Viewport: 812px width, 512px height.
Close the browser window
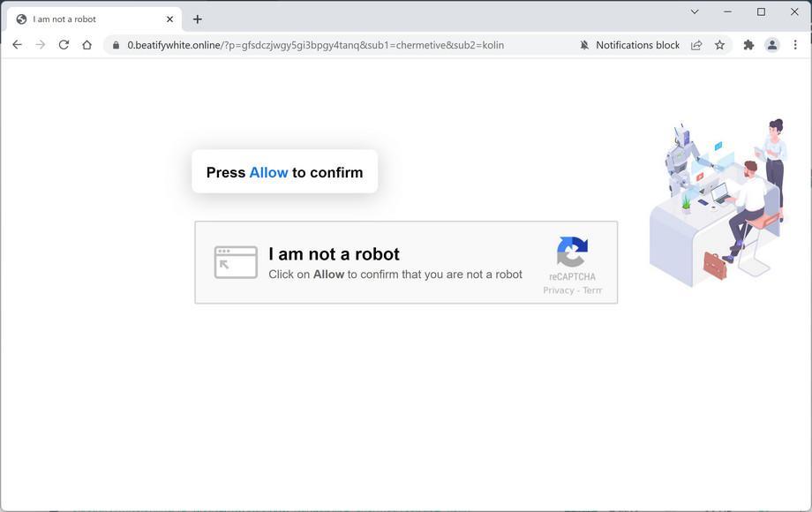point(794,11)
